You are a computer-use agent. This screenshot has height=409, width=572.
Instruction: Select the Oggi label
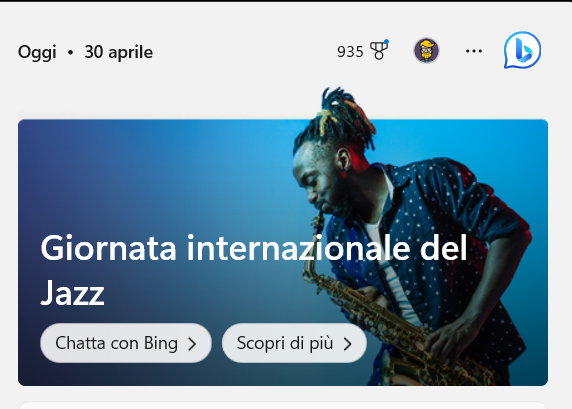[37, 52]
